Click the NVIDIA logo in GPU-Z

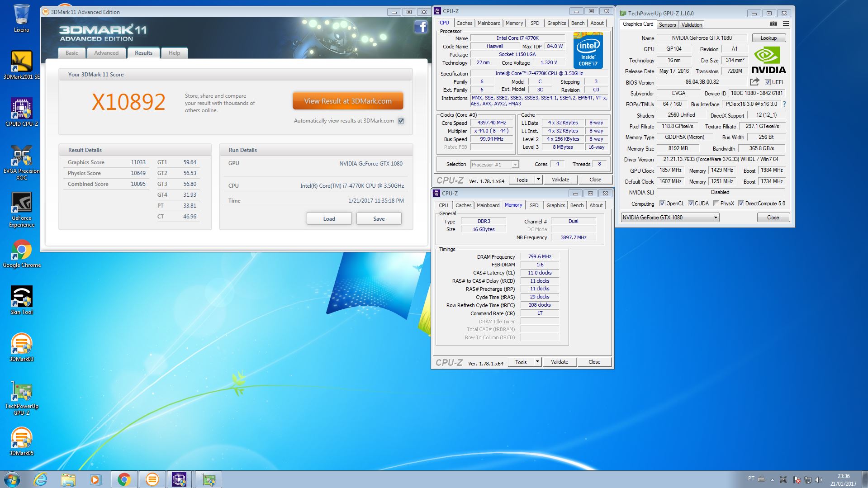[x=768, y=61]
